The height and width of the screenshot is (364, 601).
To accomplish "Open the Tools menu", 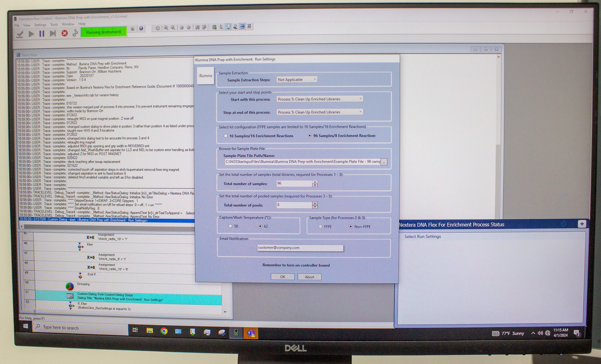I will point(54,25).
